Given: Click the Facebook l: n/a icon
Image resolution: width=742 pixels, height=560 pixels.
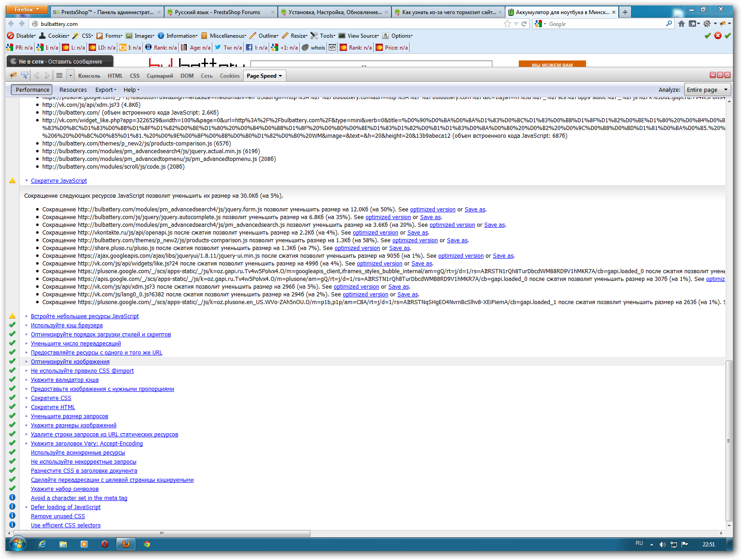Looking at the screenshot, I should pyautogui.click(x=249, y=47).
